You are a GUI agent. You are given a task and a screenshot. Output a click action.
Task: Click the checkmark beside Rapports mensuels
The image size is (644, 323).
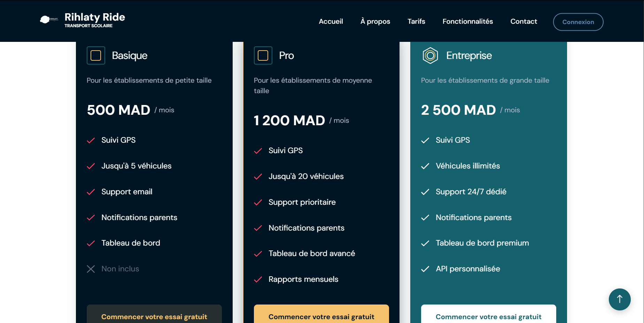pos(258,279)
